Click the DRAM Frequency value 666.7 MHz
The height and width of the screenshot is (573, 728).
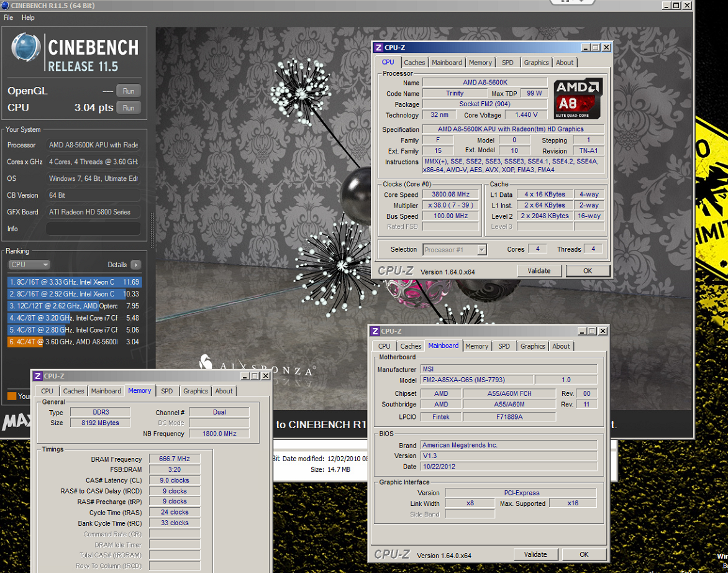coord(175,459)
